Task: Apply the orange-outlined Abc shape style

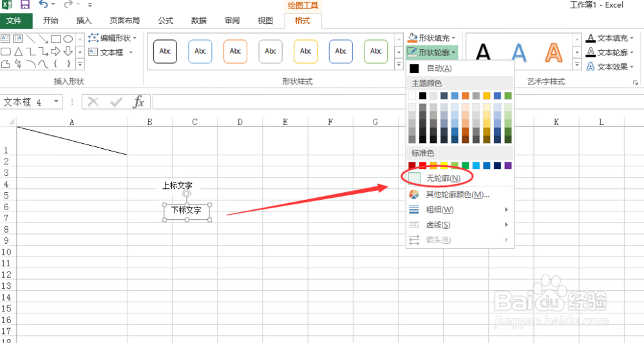Action: 235,52
